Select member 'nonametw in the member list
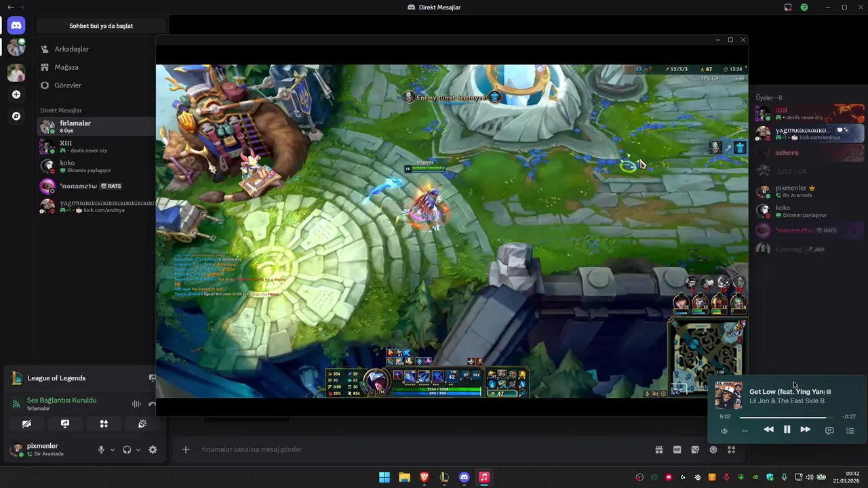This screenshot has height=488, width=868. coord(810,230)
